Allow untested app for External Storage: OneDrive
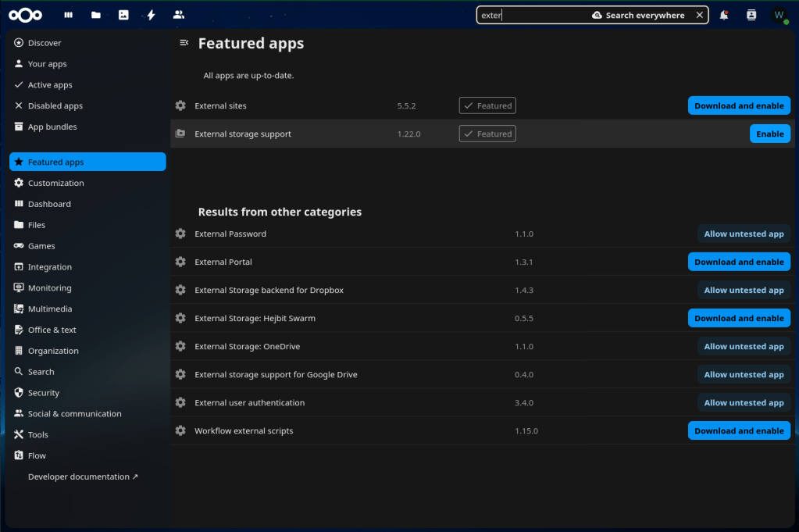 tap(744, 346)
